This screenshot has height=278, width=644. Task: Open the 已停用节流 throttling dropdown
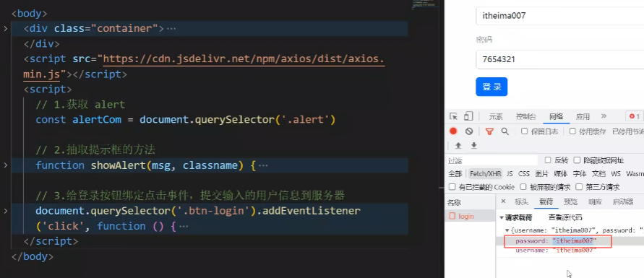pos(627,131)
